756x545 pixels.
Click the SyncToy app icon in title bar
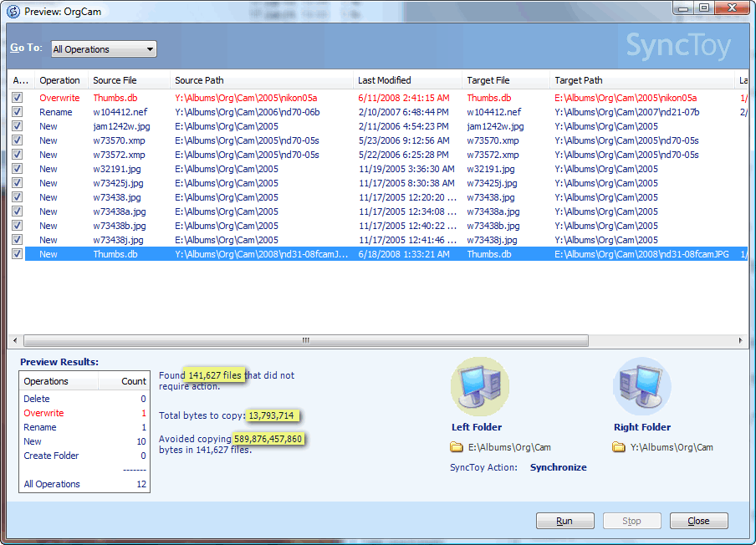13,11
